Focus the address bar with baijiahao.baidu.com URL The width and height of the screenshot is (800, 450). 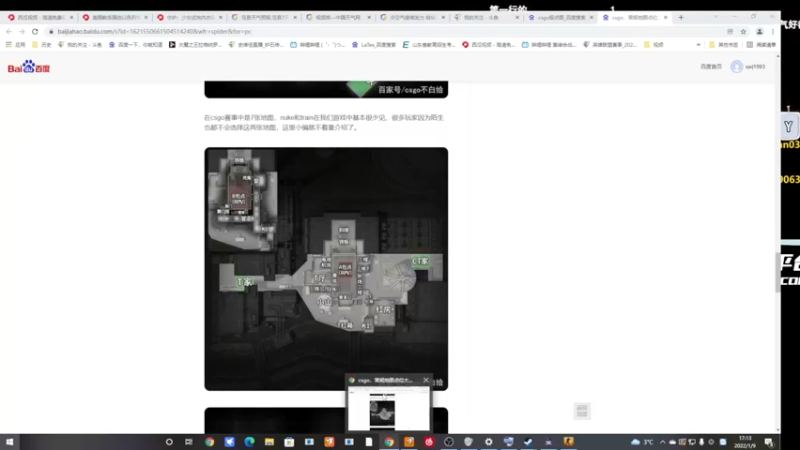click(383, 32)
